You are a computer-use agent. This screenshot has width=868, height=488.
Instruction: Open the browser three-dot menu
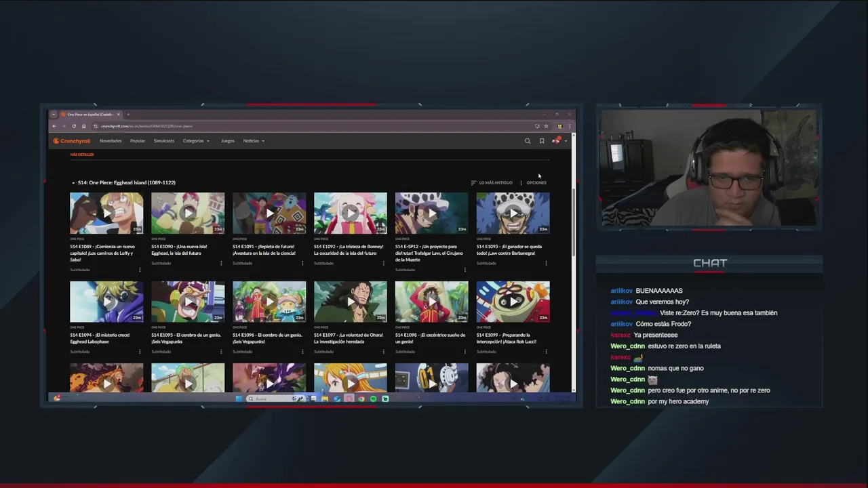pyautogui.click(x=570, y=126)
